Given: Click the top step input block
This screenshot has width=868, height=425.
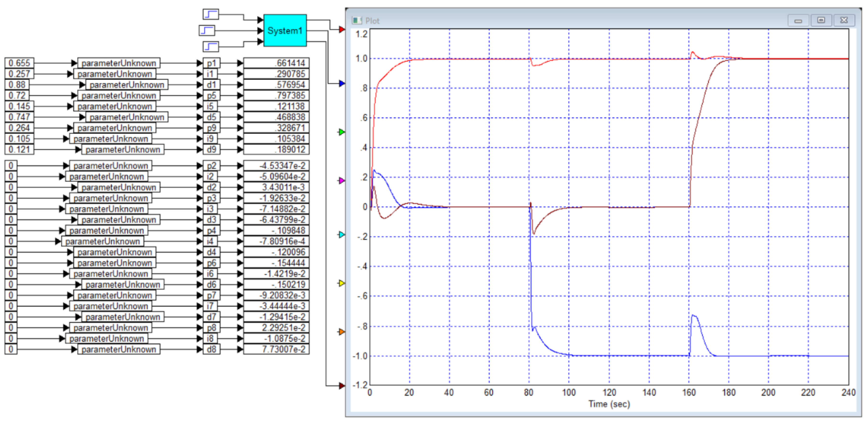Looking at the screenshot, I should [x=210, y=15].
